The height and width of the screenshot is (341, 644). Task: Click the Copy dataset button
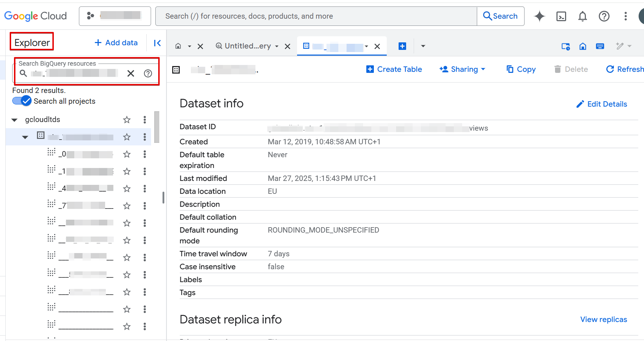click(x=521, y=69)
